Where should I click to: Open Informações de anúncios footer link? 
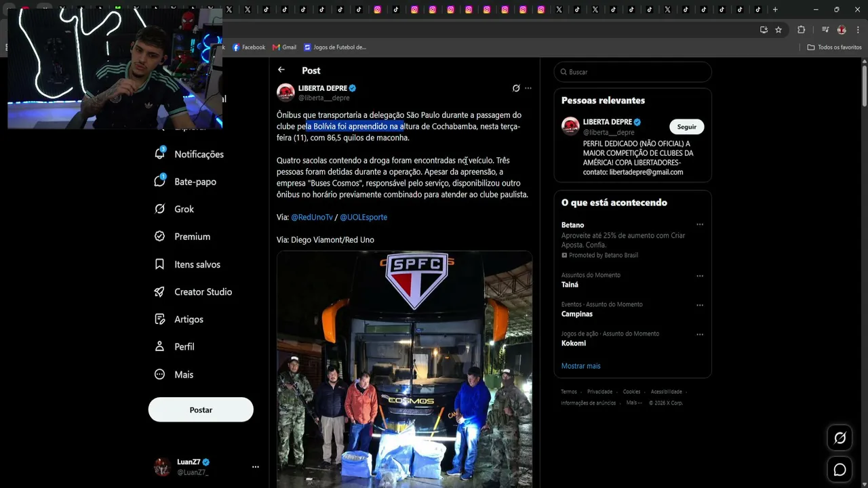(x=588, y=403)
